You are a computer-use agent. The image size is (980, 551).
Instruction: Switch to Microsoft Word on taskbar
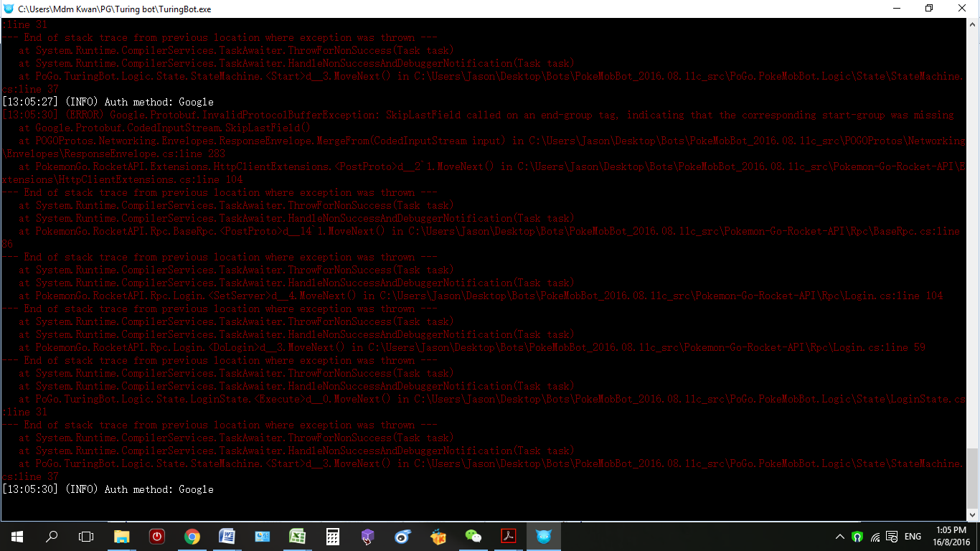227,536
